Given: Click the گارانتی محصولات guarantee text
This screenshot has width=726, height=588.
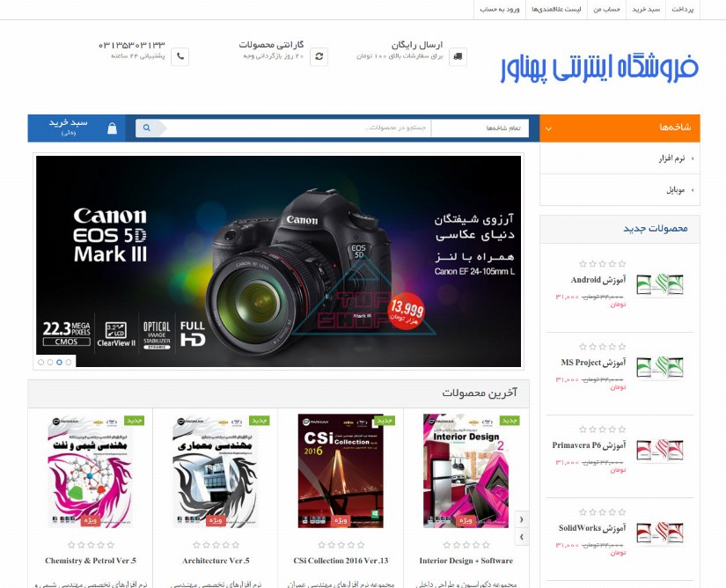Looking at the screenshot, I should click(x=271, y=45).
